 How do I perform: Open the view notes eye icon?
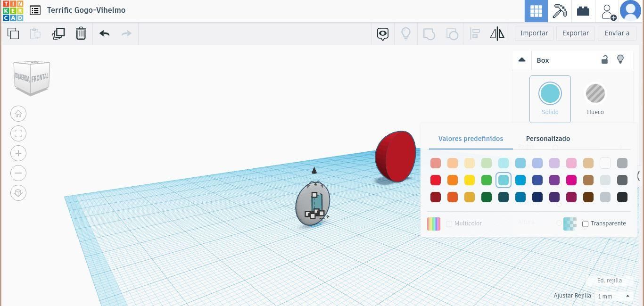383,34
